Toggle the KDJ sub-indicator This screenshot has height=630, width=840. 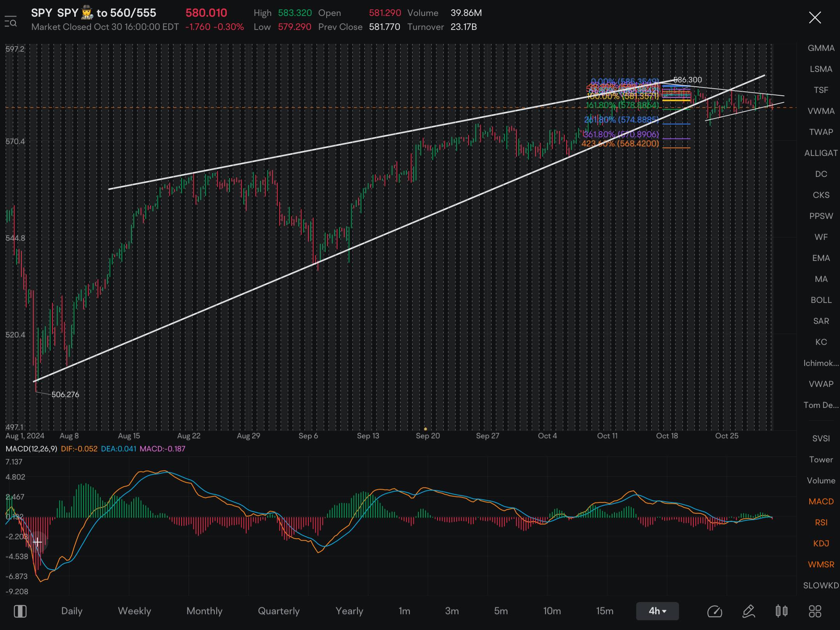[821, 544]
